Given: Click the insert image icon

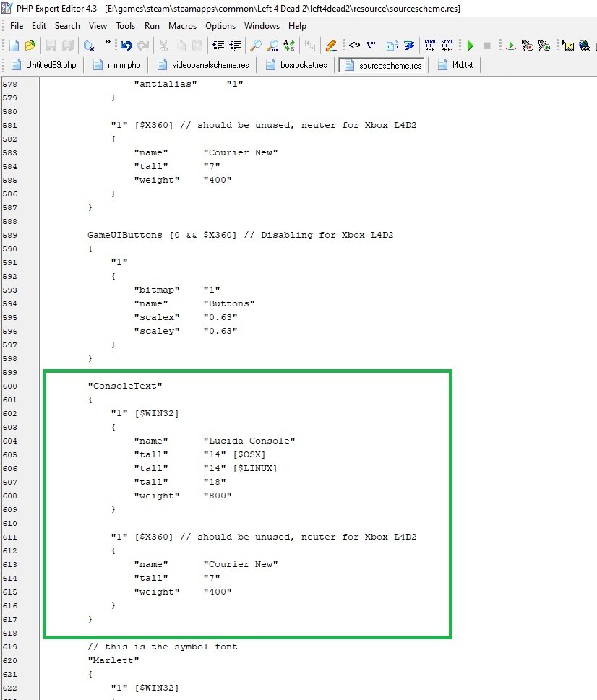Looking at the screenshot, I should (x=569, y=46).
